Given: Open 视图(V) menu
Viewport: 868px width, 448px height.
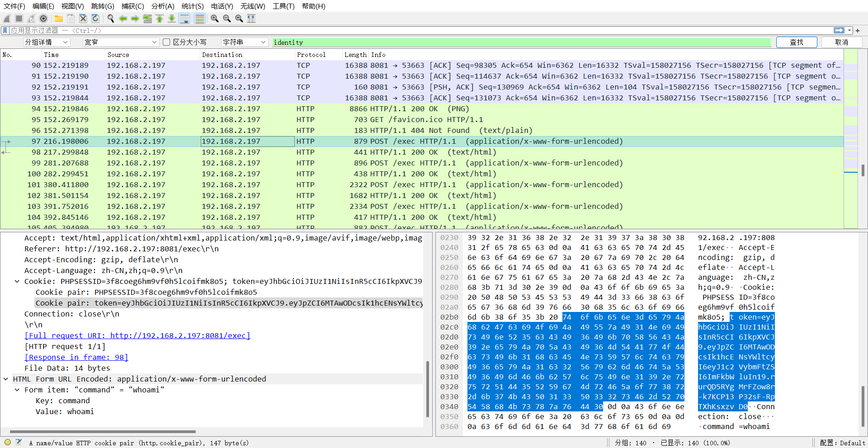Looking at the screenshot, I should click(73, 6).
